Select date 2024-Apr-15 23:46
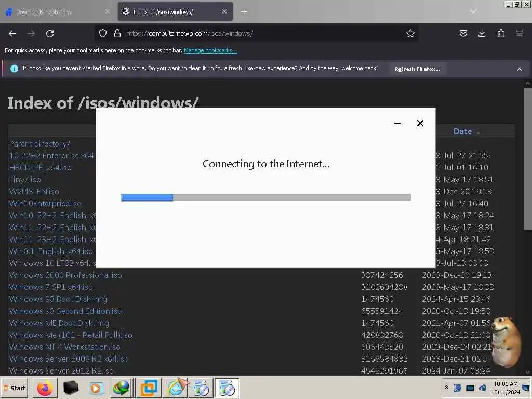 click(456, 299)
